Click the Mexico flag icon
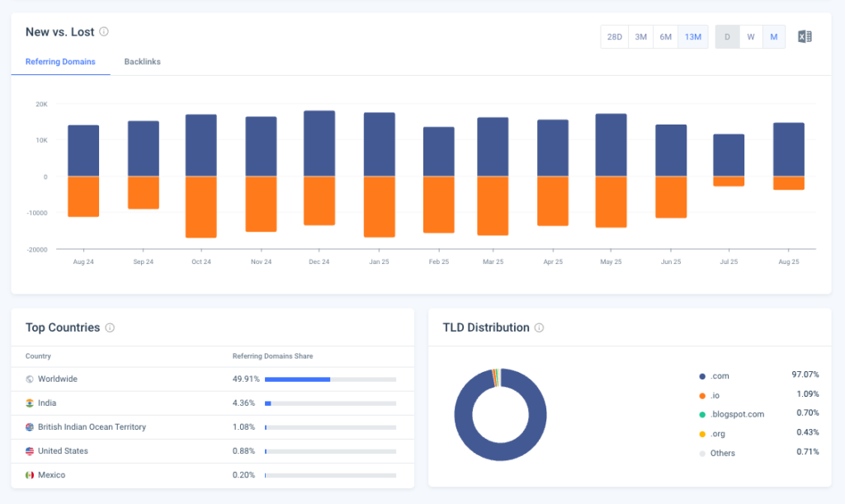 point(29,474)
